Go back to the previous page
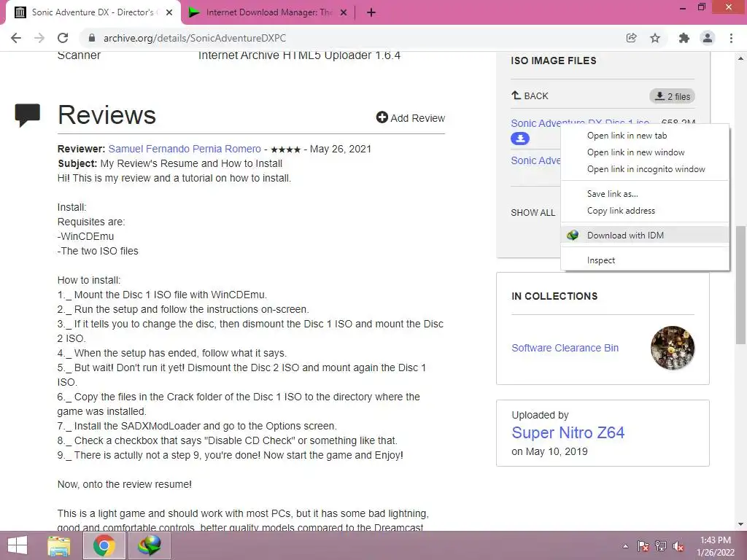747x560 pixels. 16,38
